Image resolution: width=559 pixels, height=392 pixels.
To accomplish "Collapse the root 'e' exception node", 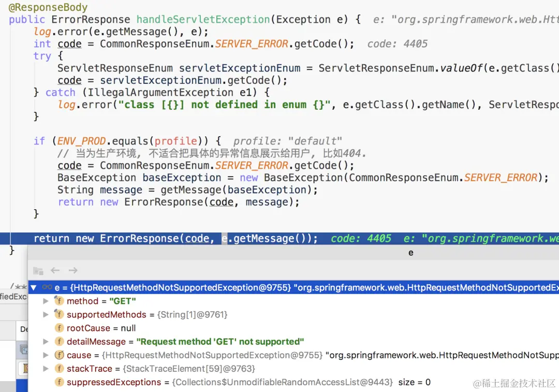I will pyautogui.click(x=34, y=287).
